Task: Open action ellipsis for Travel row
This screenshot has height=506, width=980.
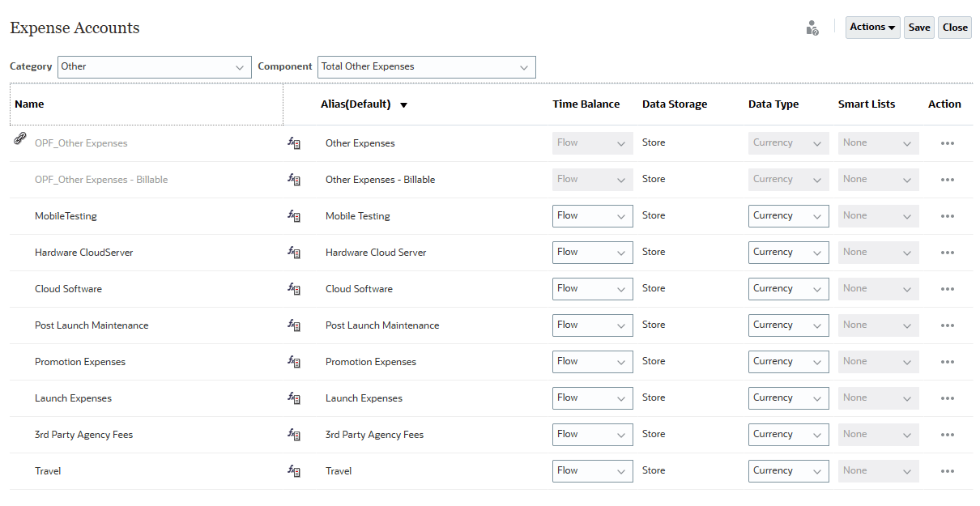Action: tap(948, 471)
